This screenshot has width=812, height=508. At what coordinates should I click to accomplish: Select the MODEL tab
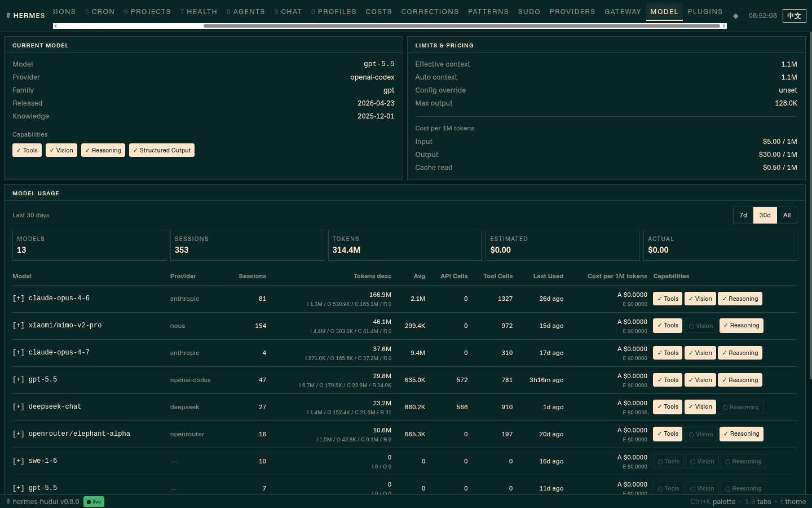[664, 12]
